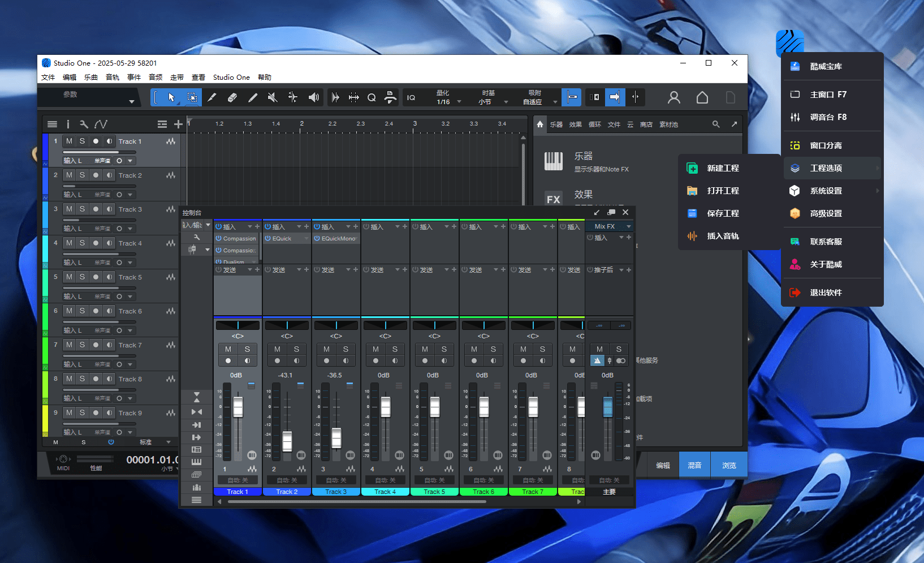Screen dimensions: 924x563
Task: Toggle monitor on Track 4
Action: [109, 243]
